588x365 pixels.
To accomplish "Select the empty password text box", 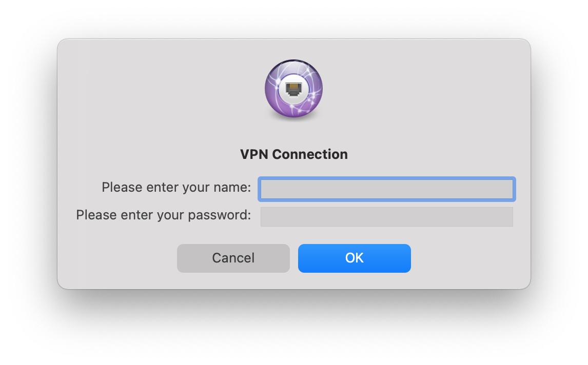I will coord(387,217).
